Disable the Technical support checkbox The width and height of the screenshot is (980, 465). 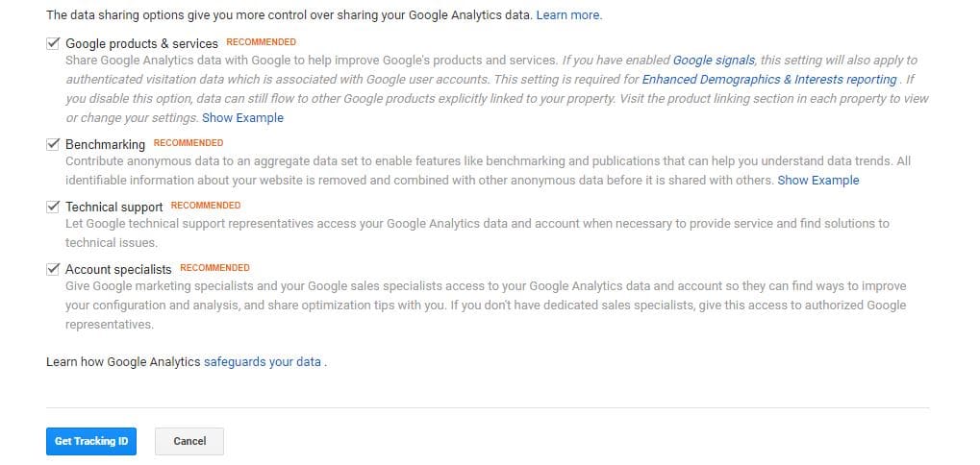point(53,207)
